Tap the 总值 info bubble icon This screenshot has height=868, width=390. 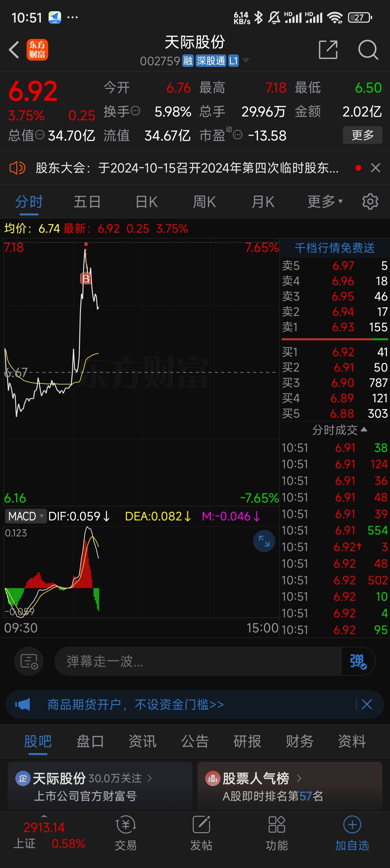click(x=40, y=135)
